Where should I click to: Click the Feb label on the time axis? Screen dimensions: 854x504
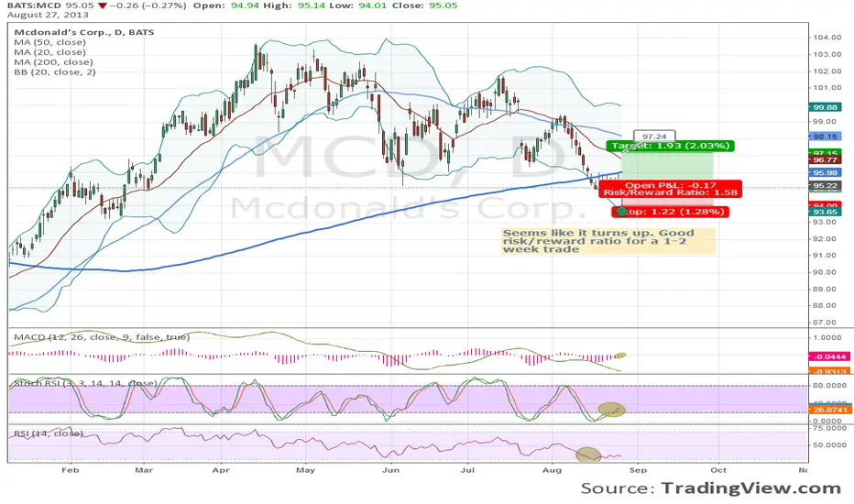point(70,470)
